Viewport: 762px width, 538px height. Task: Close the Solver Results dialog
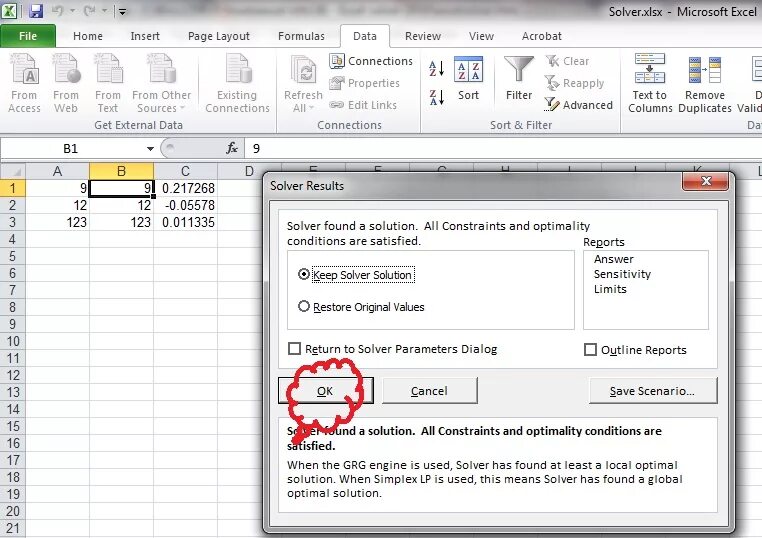click(x=706, y=181)
